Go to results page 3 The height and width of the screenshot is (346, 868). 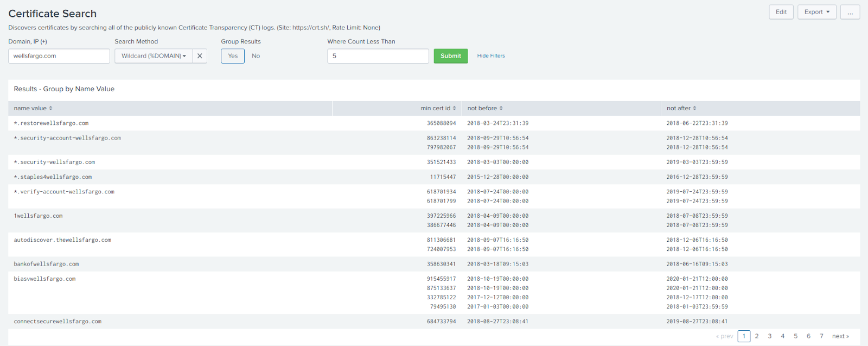coord(770,336)
